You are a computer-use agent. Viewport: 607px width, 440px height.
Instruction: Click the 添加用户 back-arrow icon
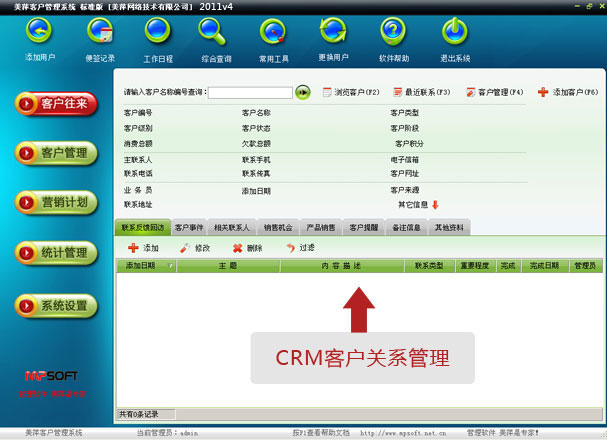tap(39, 31)
